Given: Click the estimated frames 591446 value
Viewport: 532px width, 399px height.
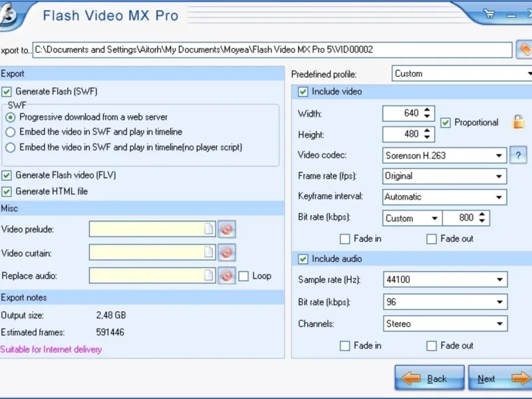Looking at the screenshot, I should [110, 332].
